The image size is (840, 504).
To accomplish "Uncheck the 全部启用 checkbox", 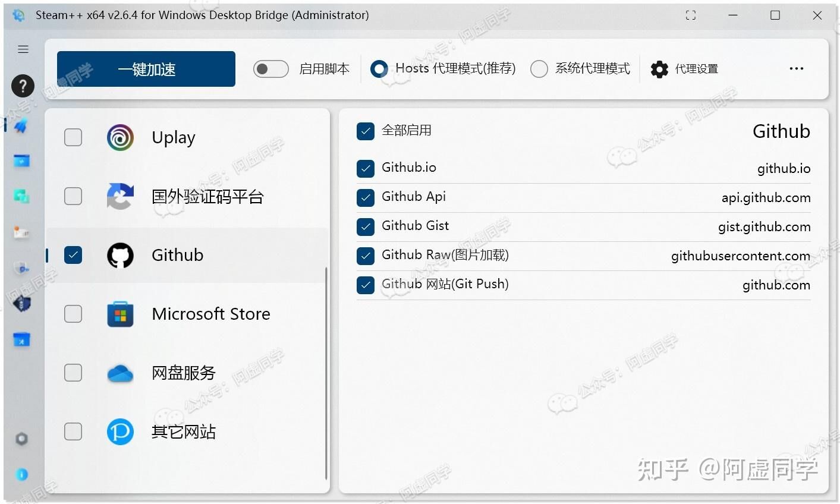I will point(366,131).
